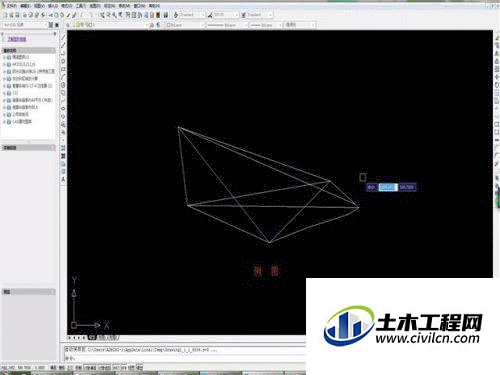Collapse the top section header in left panel

29,50
